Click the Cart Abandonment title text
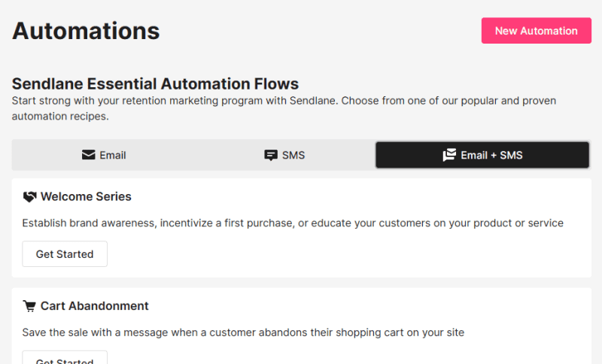 95,306
